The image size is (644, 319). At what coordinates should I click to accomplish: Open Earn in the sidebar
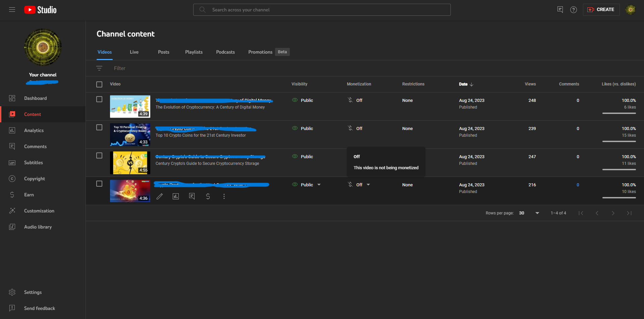(x=43, y=195)
